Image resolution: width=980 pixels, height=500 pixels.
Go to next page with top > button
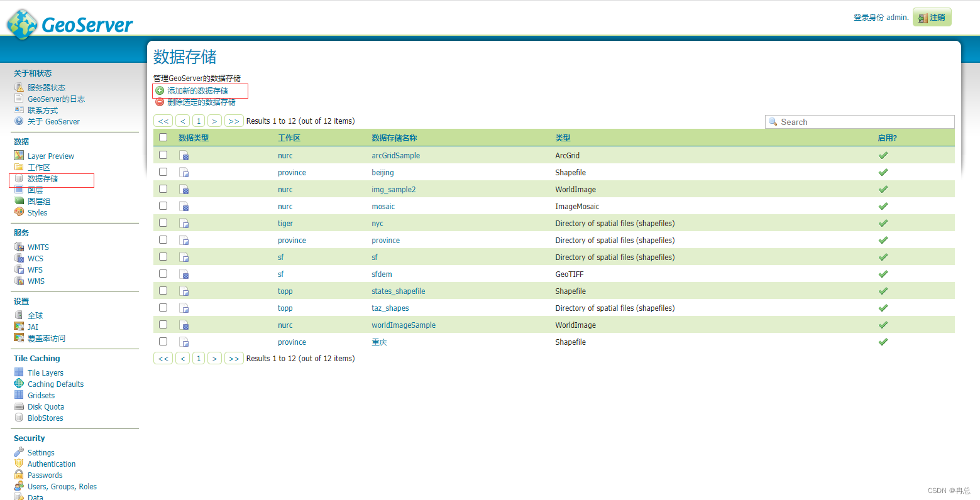point(215,121)
